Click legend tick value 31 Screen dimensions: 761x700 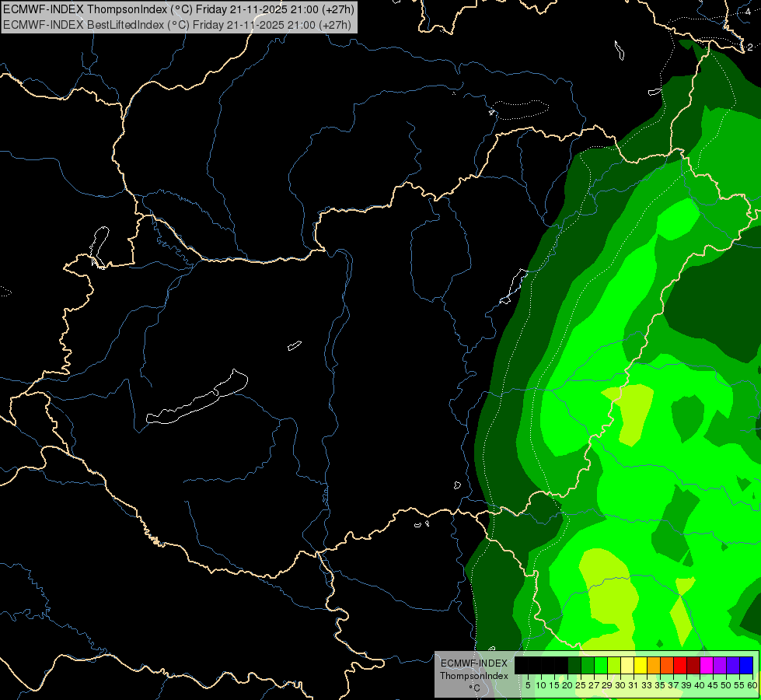pos(634,685)
